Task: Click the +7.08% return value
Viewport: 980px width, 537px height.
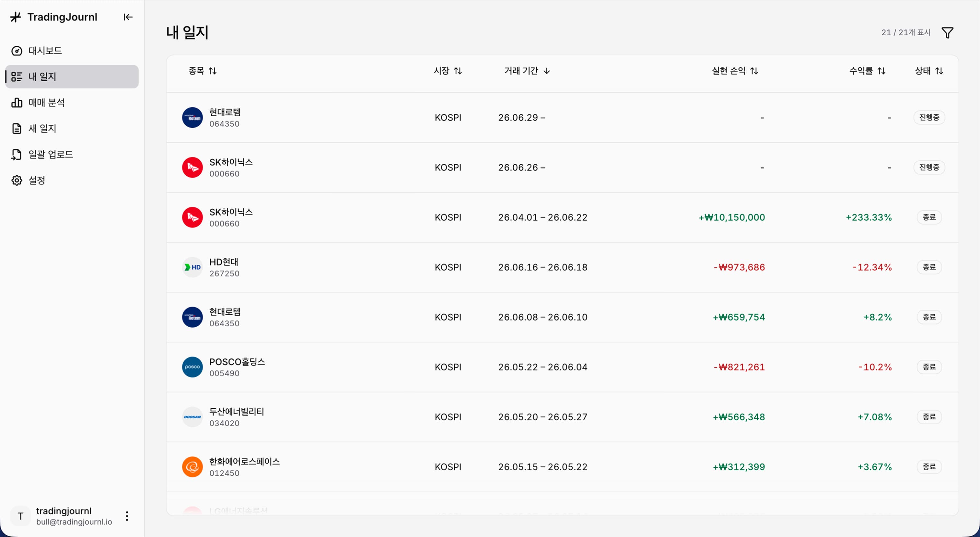Action: (875, 417)
